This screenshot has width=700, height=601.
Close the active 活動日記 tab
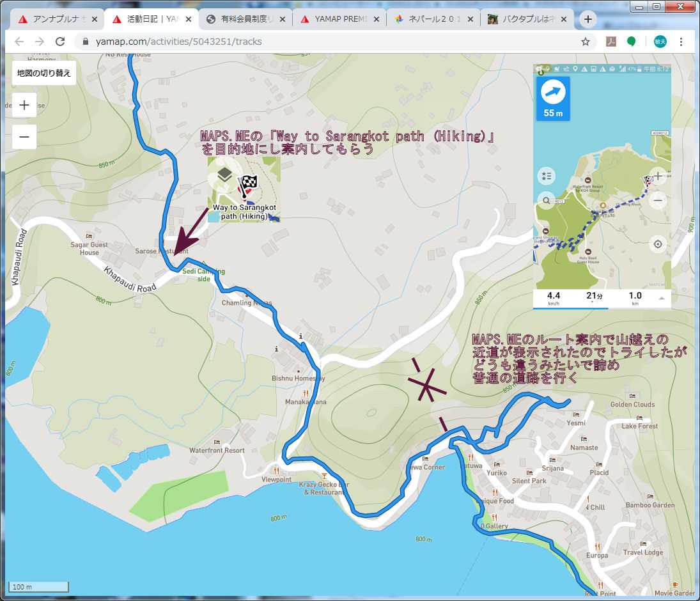(x=188, y=19)
